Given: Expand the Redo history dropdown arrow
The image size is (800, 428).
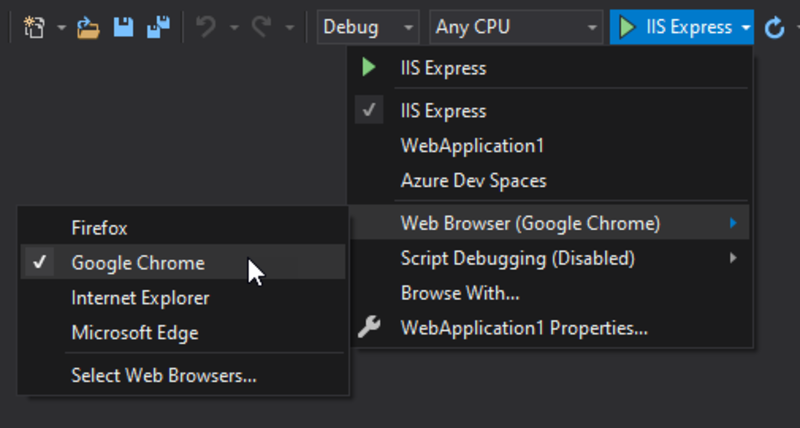Looking at the screenshot, I should coord(289,27).
